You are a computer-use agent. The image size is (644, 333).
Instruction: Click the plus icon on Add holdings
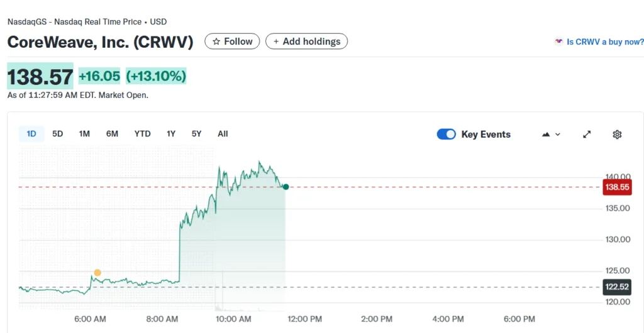[276, 41]
